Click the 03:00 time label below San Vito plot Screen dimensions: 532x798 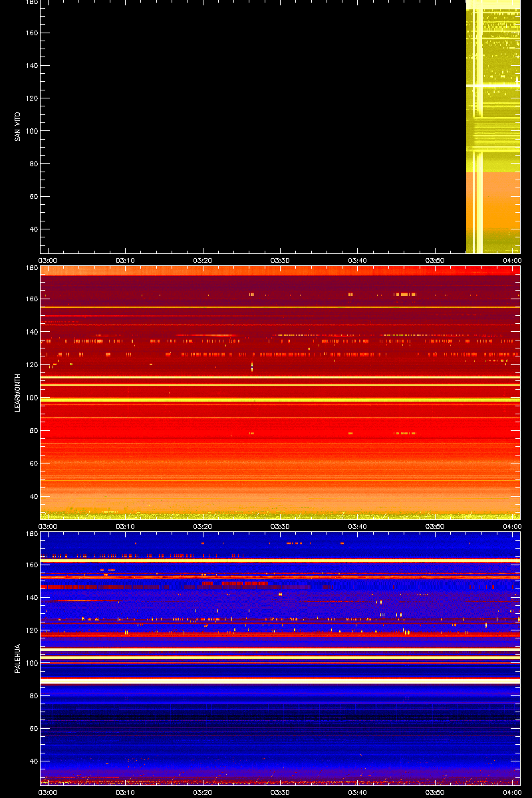(48, 261)
